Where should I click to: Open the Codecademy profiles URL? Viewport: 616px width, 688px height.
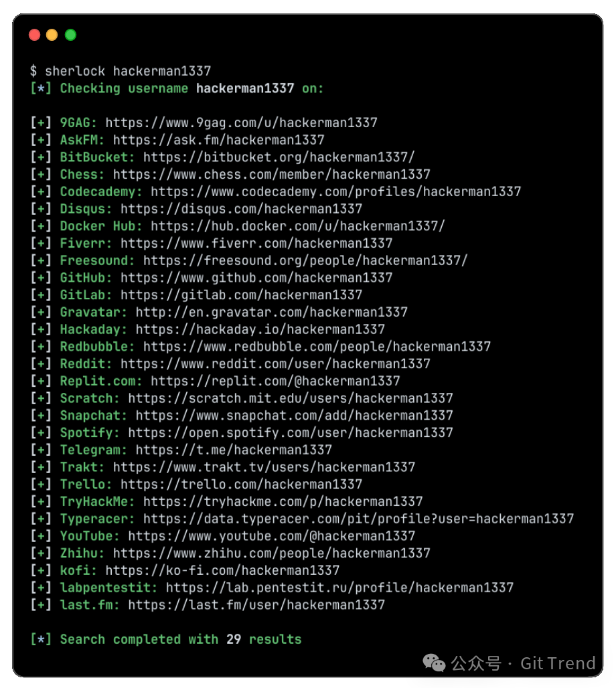click(335, 192)
